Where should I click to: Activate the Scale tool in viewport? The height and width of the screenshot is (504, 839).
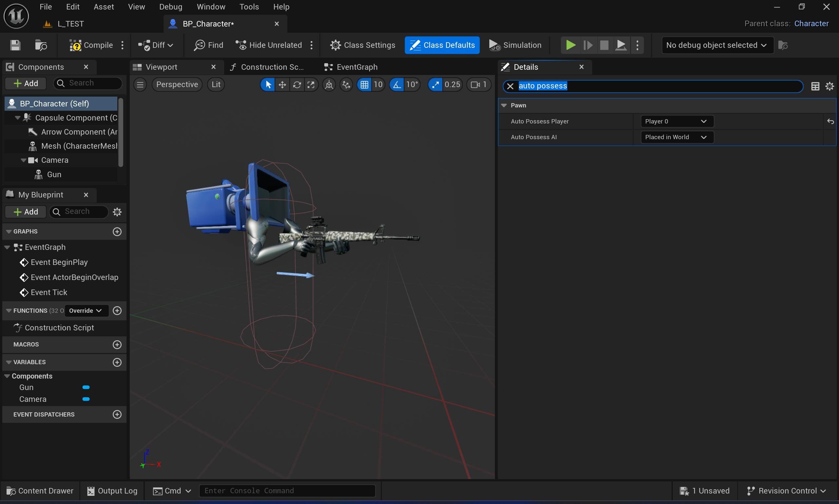click(311, 84)
